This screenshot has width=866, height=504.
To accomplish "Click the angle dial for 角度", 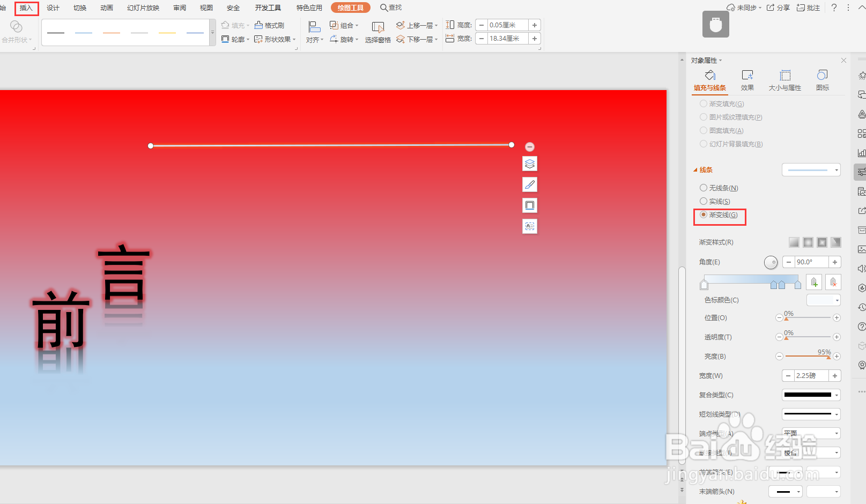I will [771, 262].
